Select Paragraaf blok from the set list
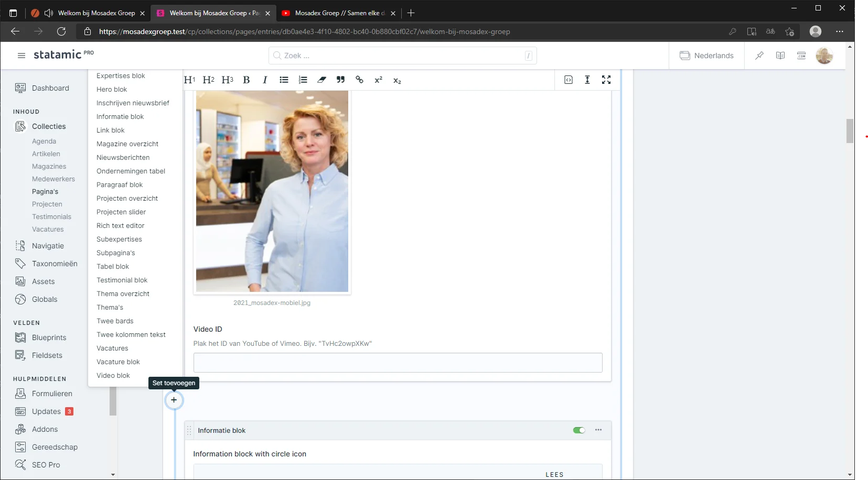Viewport: 868px width, 480px height. 120,185
